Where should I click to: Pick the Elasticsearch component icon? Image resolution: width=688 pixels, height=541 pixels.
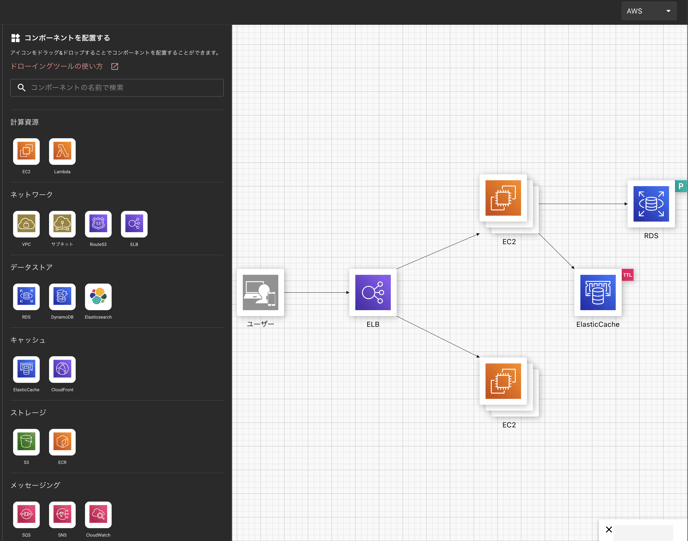click(x=98, y=297)
